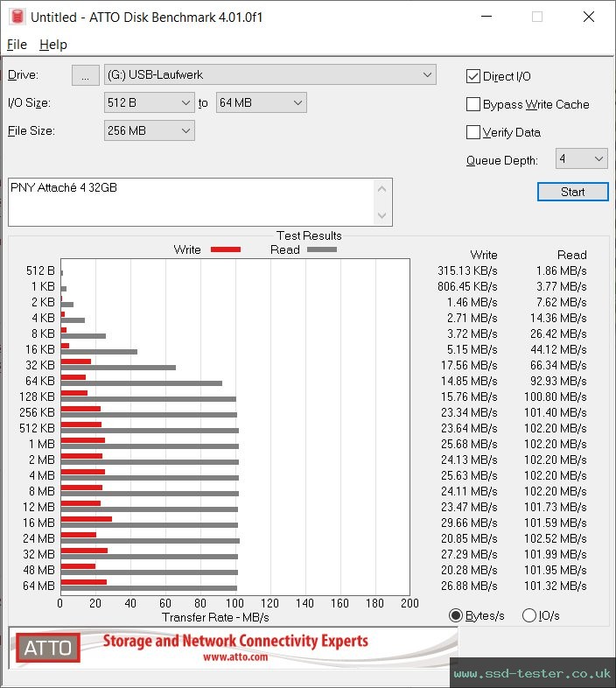The height and width of the screenshot is (688, 616).
Task: Click the Read column header
Action: point(571,255)
